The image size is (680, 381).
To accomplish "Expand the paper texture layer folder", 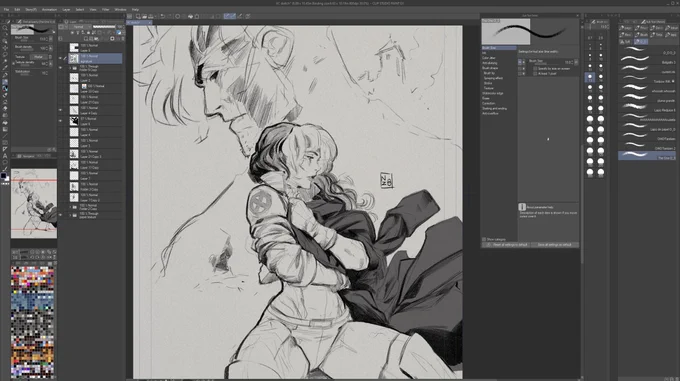I will [70, 215].
